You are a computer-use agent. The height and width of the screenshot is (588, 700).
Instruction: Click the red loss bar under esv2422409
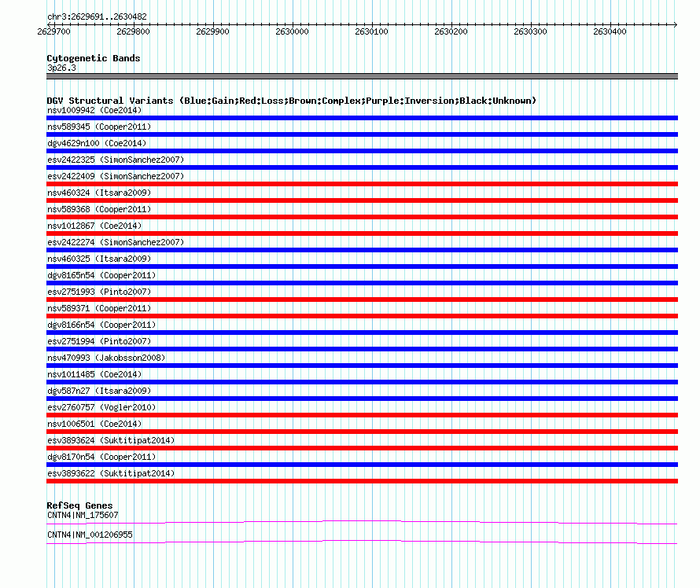(x=362, y=184)
